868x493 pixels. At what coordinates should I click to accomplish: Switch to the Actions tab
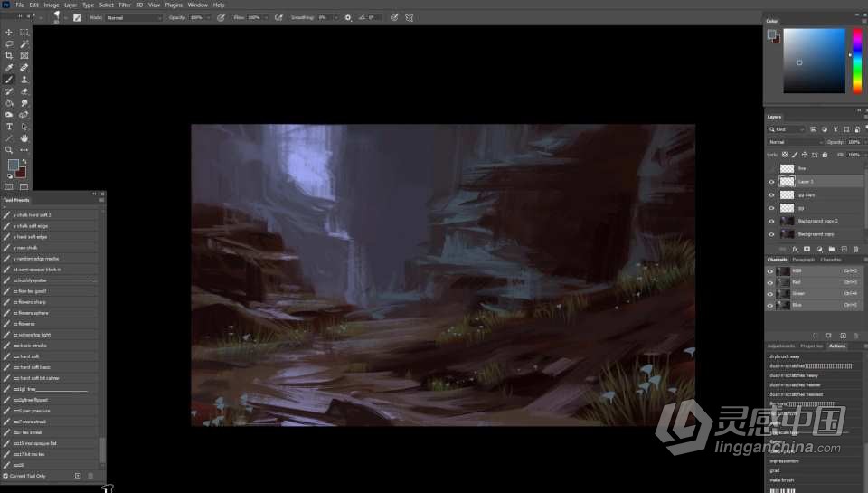coord(837,346)
